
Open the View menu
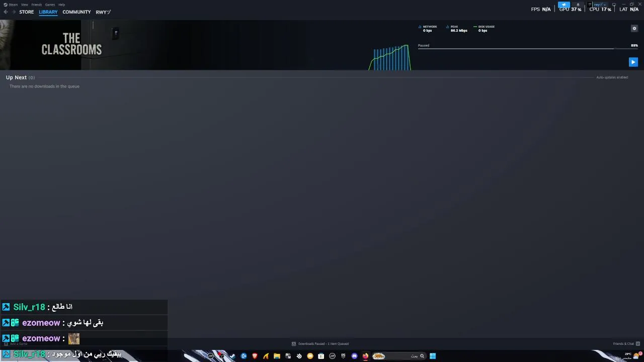pos(24,5)
